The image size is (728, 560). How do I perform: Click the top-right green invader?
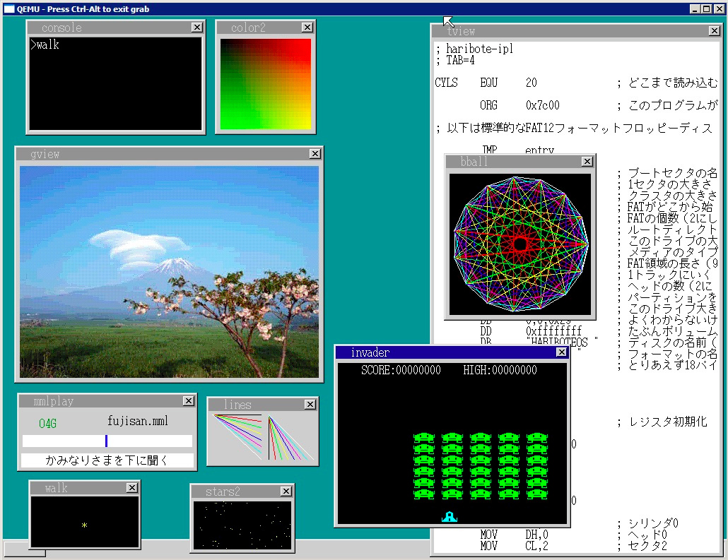coord(537,438)
